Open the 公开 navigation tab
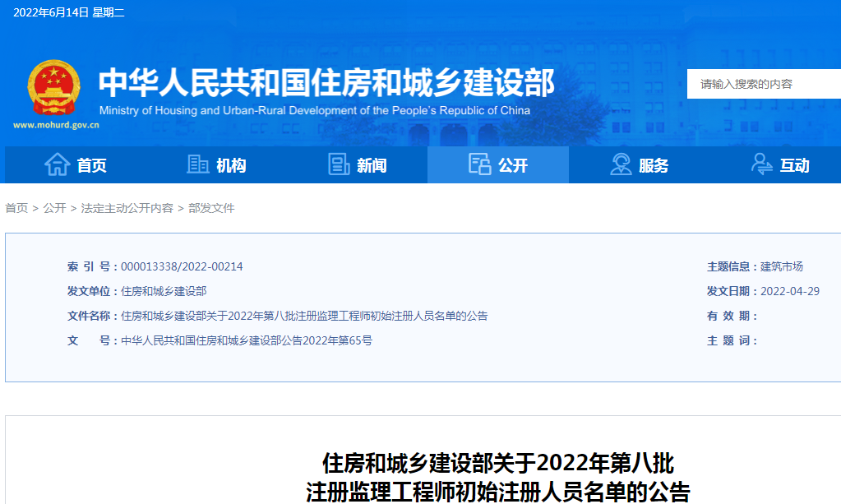This screenshot has width=841, height=504. coord(498,165)
